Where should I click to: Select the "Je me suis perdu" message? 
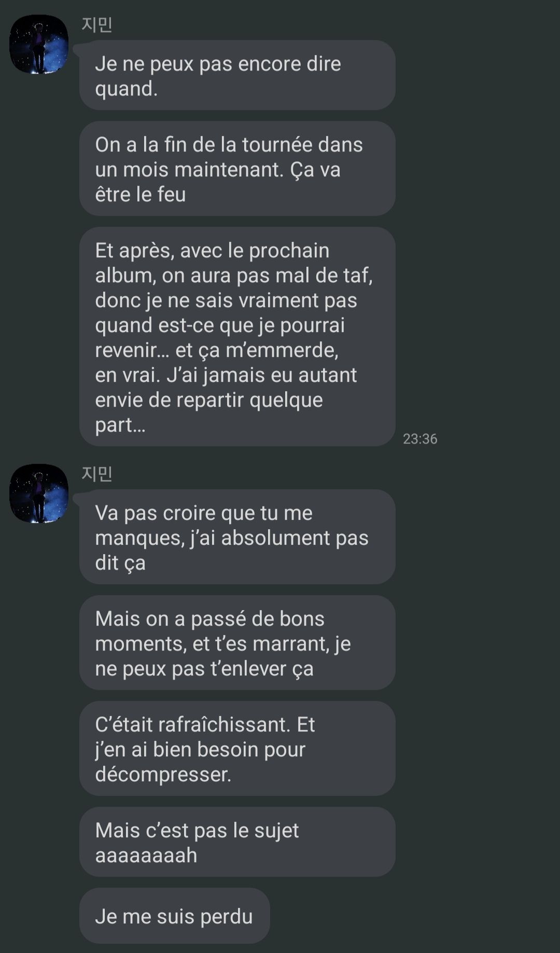point(175,916)
